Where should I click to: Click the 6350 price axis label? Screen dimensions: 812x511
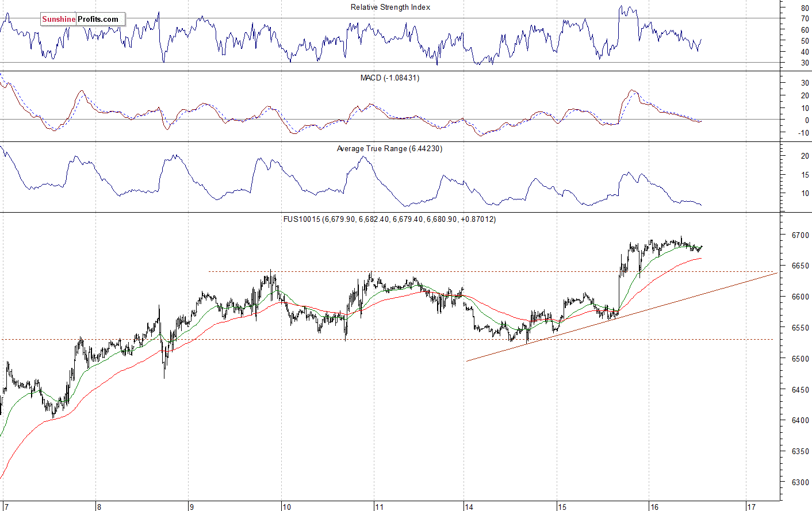click(x=800, y=451)
